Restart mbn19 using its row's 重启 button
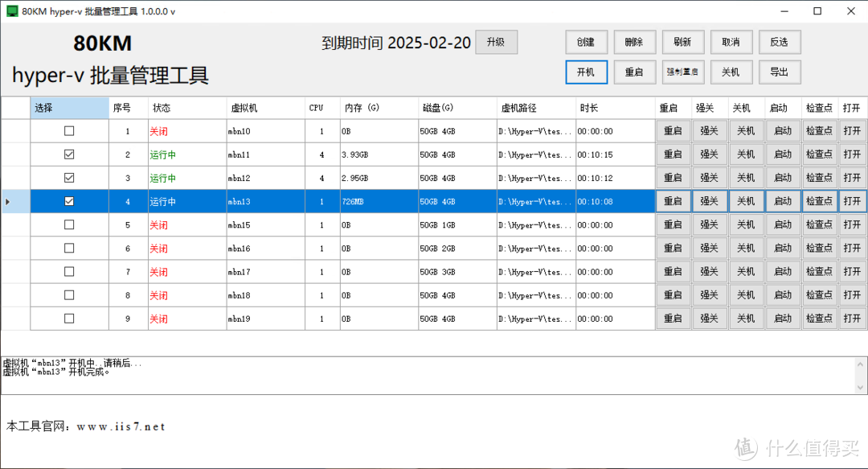Screen dimensions: 868x469 [673, 318]
